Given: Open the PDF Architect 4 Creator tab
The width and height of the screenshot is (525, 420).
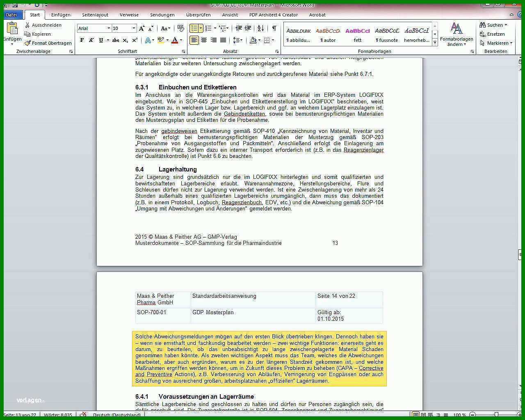Looking at the screenshot, I should pos(274,15).
